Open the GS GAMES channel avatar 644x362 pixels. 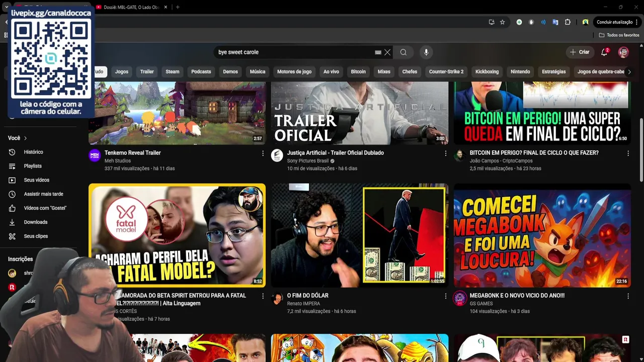tap(460, 298)
